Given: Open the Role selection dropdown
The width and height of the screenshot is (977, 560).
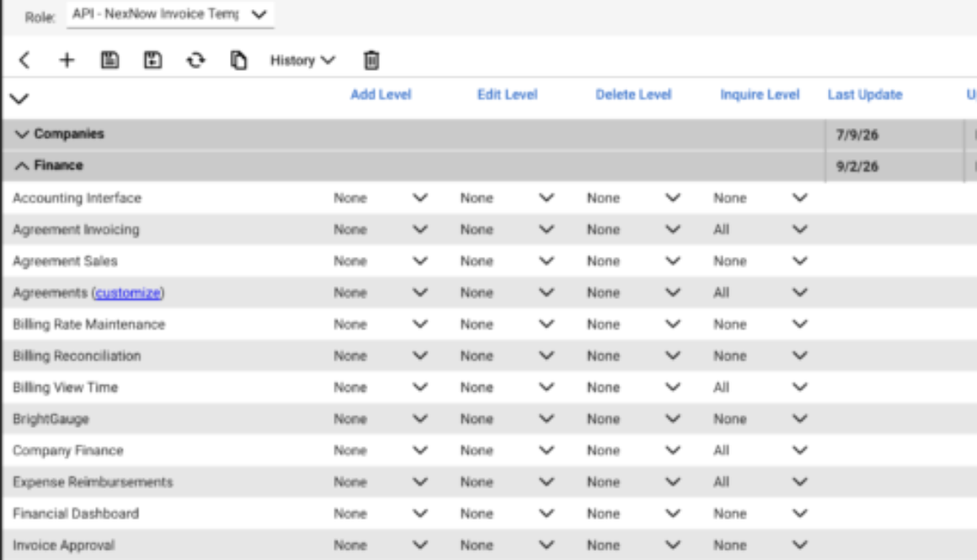Looking at the screenshot, I should [x=170, y=14].
